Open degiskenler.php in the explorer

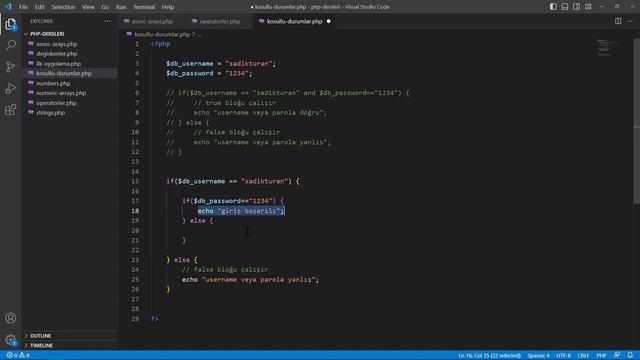(x=69, y=54)
